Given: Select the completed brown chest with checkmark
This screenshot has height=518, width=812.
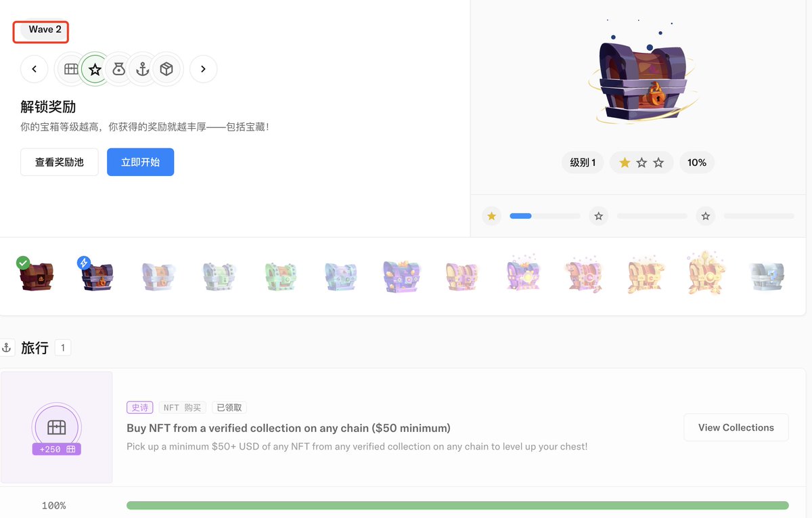Looking at the screenshot, I should tap(36, 276).
